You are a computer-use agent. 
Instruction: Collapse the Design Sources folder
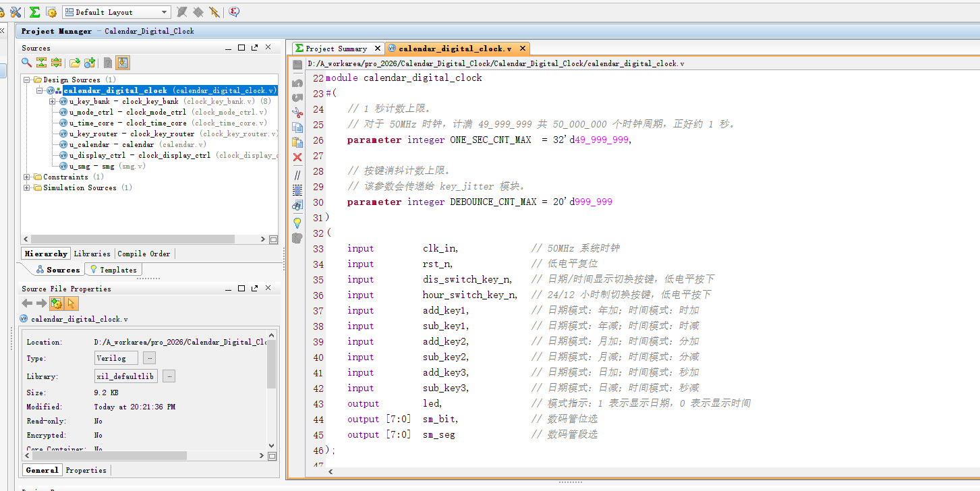pos(27,80)
